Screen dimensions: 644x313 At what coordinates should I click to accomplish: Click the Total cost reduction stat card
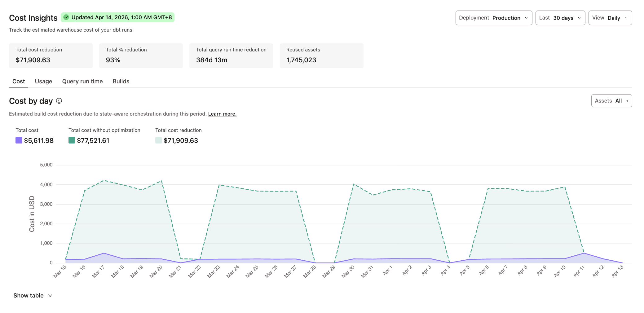click(x=51, y=55)
